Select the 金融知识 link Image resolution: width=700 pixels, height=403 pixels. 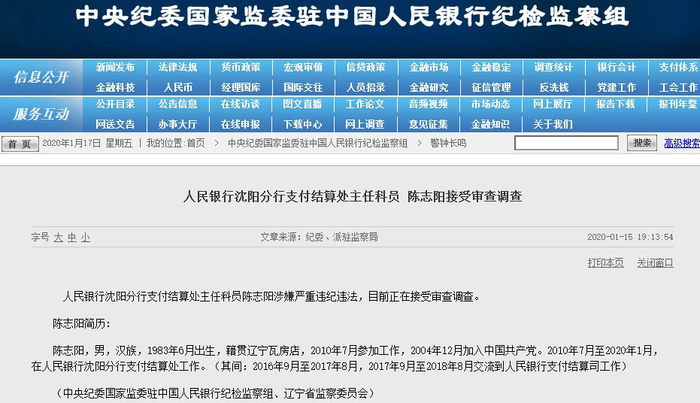(492, 124)
